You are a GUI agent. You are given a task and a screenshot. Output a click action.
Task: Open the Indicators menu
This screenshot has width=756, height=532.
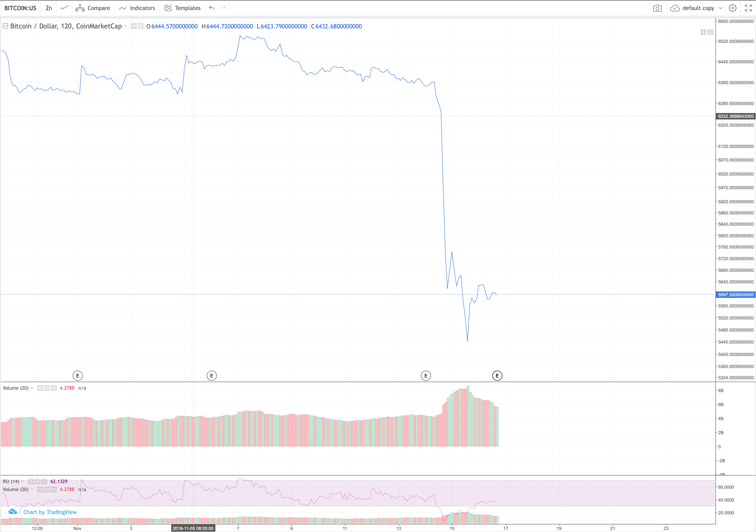click(x=137, y=8)
